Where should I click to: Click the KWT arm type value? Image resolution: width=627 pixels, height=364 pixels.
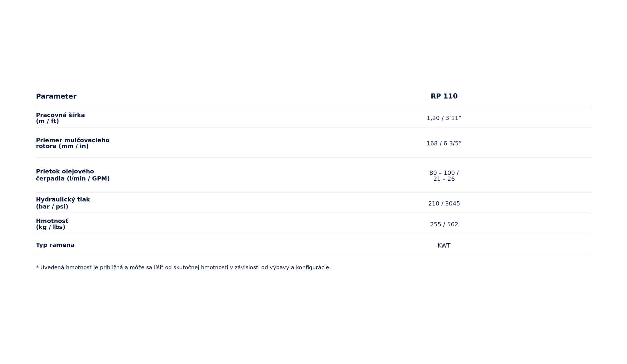[x=444, y=246]
